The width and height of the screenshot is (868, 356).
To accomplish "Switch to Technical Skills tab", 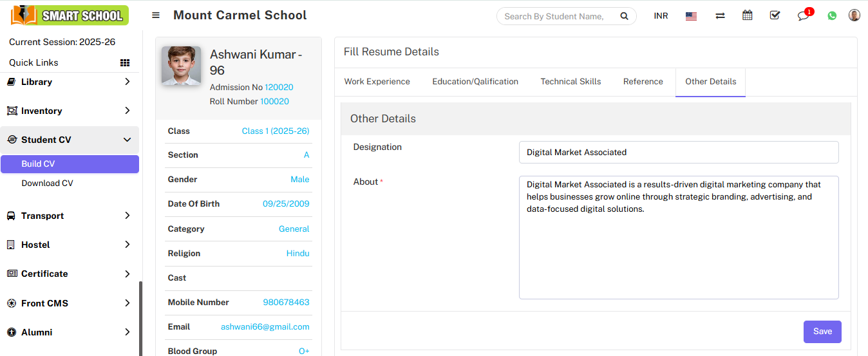I will click(571, 82).
